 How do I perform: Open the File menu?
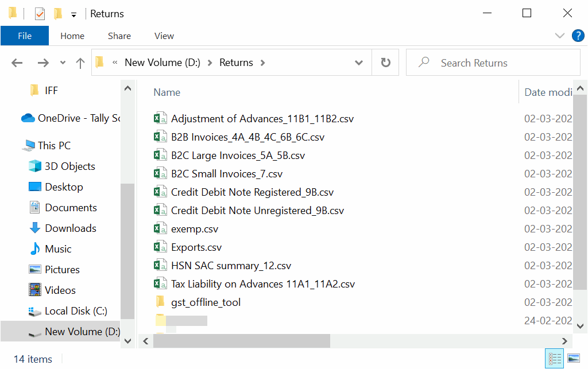point(25,36)
